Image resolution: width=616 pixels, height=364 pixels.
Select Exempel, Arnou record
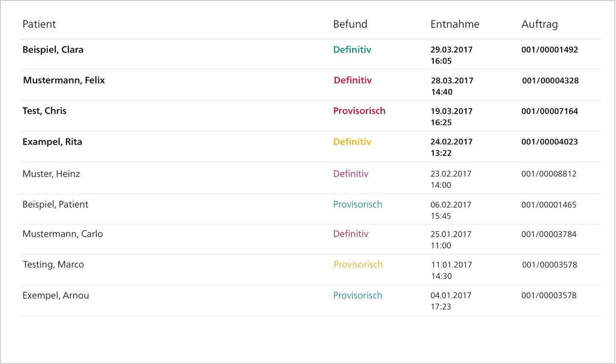pyautogui.click(x=310, y=300)
